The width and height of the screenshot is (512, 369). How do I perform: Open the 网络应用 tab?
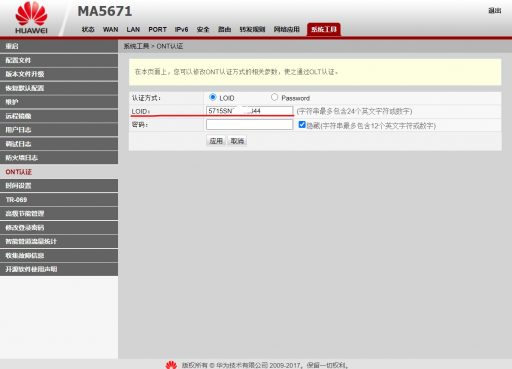[287, 29]
